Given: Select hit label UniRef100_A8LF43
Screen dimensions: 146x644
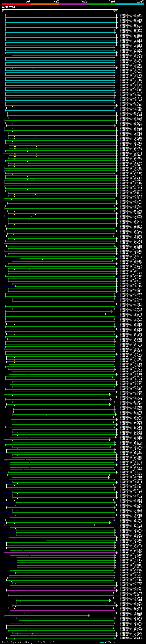Looking at the screenshot, I should (x=131, y=598).
